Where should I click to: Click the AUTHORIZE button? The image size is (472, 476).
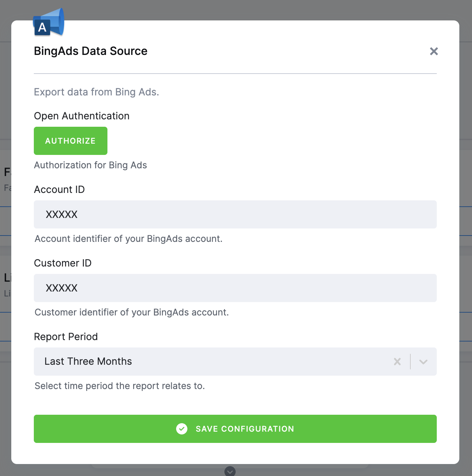coord(70,140)
